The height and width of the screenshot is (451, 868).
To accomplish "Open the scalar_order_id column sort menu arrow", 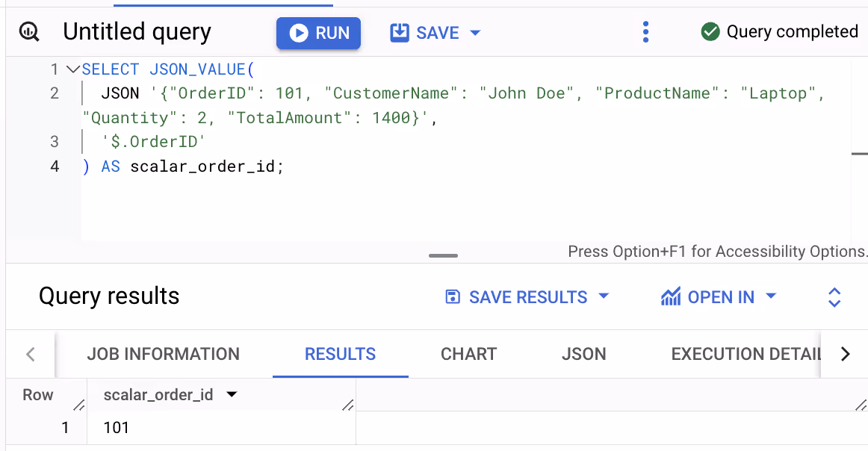I will (232, 394).
